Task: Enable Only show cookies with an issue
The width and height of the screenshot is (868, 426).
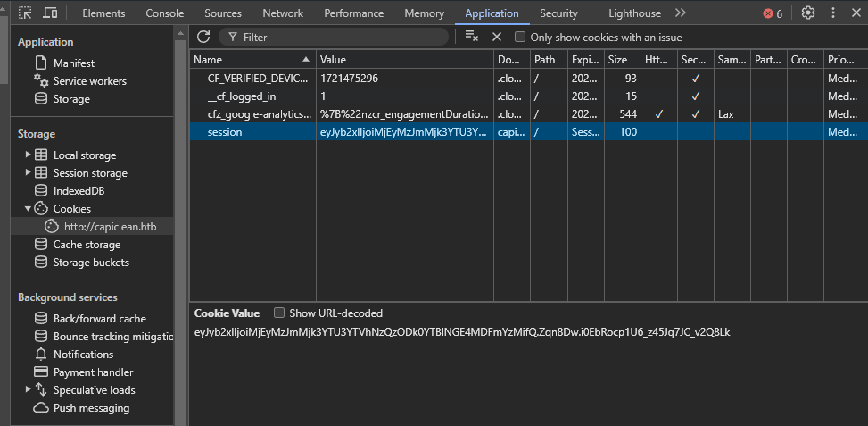Action: tap(520, 38)
